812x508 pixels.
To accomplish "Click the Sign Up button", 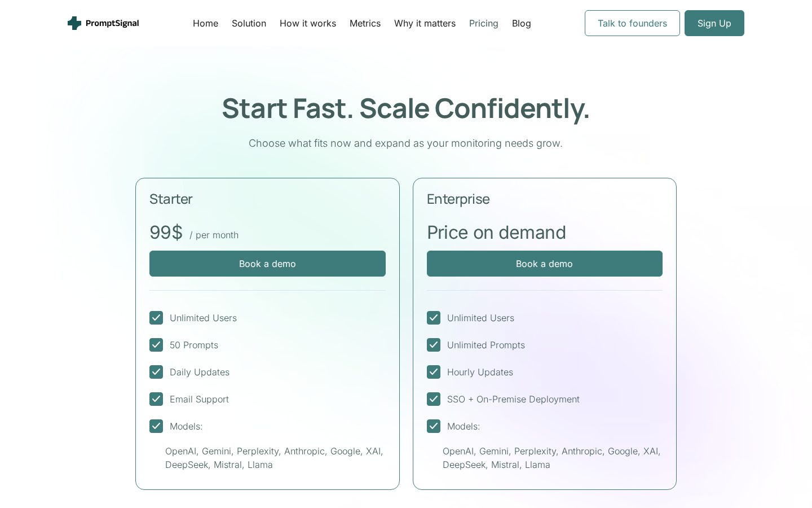I will point(714,23).
